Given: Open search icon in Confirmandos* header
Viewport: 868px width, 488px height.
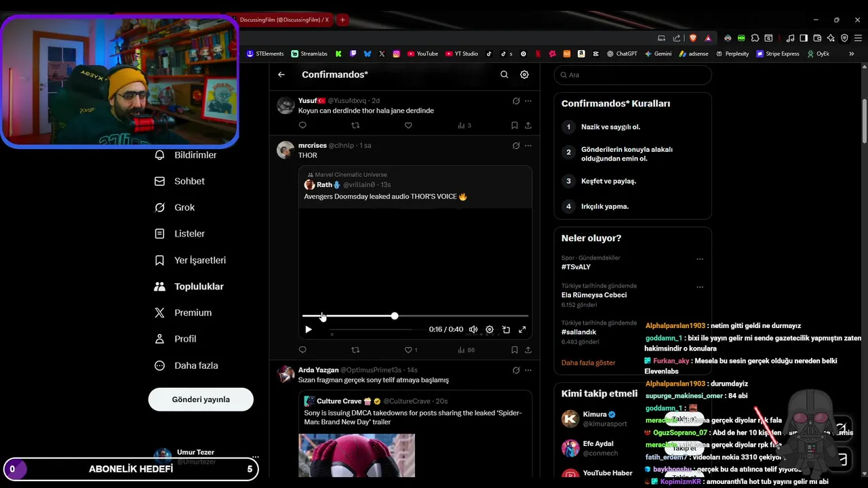Looking at the screenshot, I should pyautogui.click(x=504, y=75).
